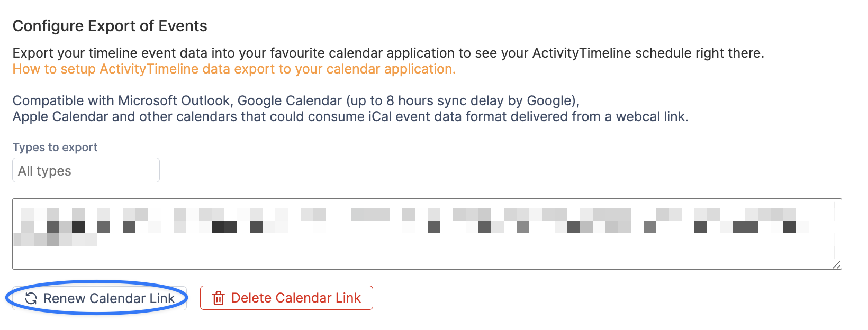Click the red trash can icon
The image size is (868, 330).
(x=218, y=298)
